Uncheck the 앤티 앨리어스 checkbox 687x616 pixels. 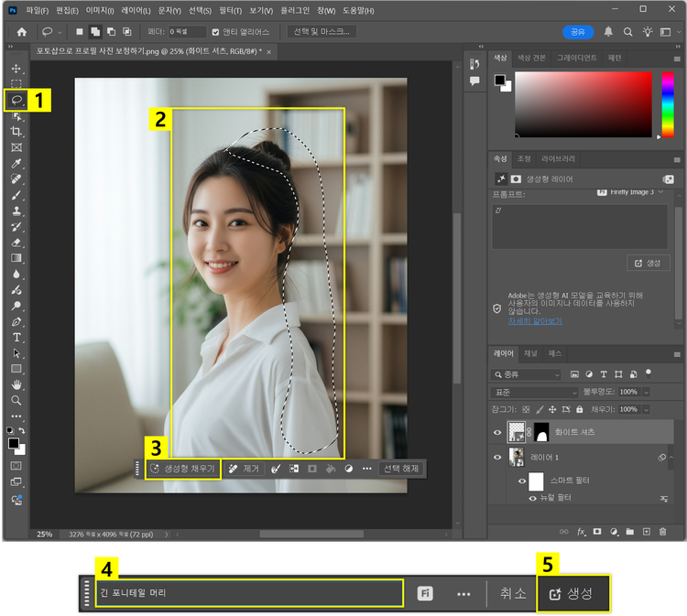click(x=216, y=31)
